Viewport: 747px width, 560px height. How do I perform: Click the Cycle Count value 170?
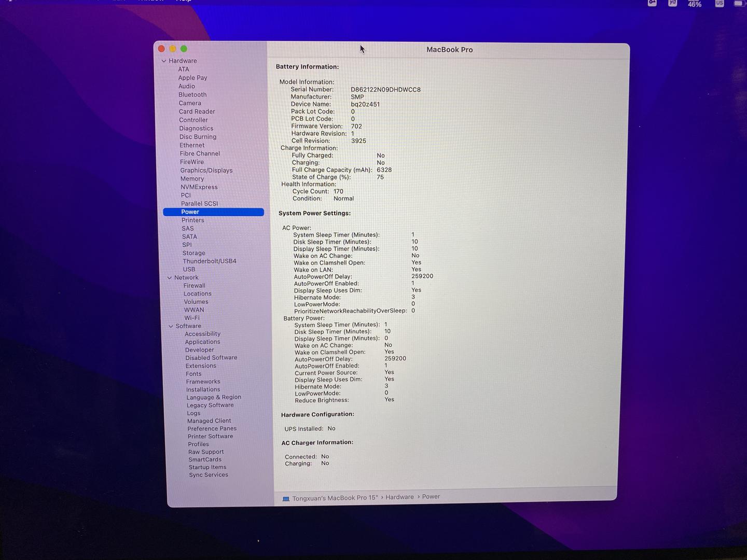pos(339,191)
